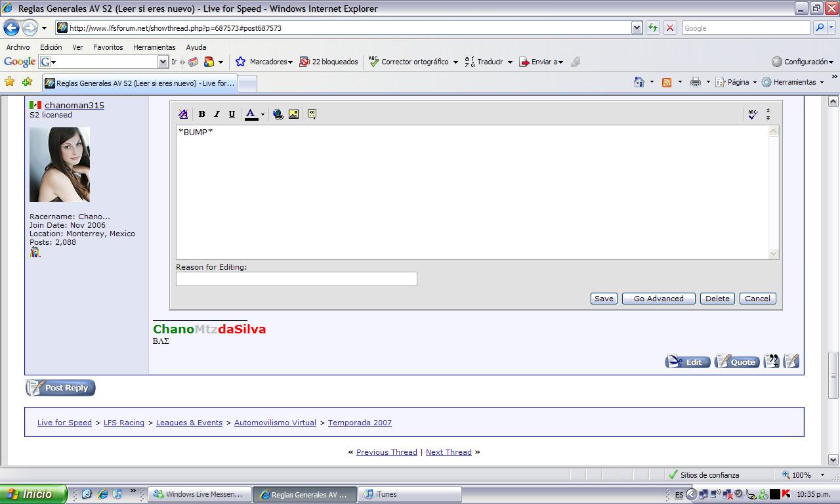This screenshot has height=504, width=840.
Task: Open the Enviar a dropdown
Action: point(541,62)
